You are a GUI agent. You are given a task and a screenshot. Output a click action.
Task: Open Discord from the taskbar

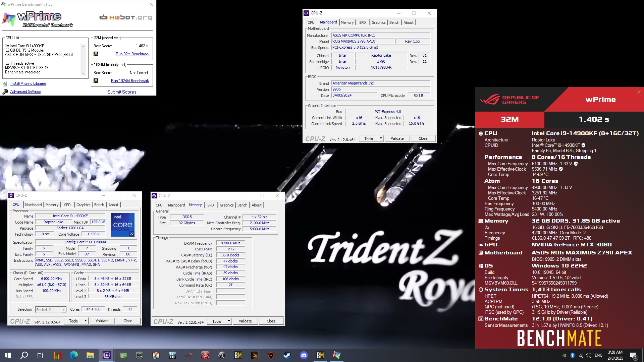[304, 355]
